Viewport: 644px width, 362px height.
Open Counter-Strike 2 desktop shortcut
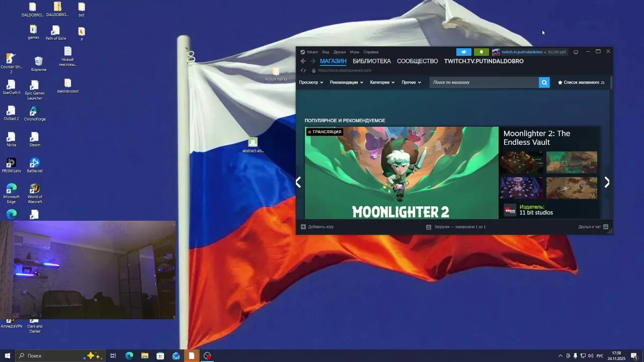point(11,64)
